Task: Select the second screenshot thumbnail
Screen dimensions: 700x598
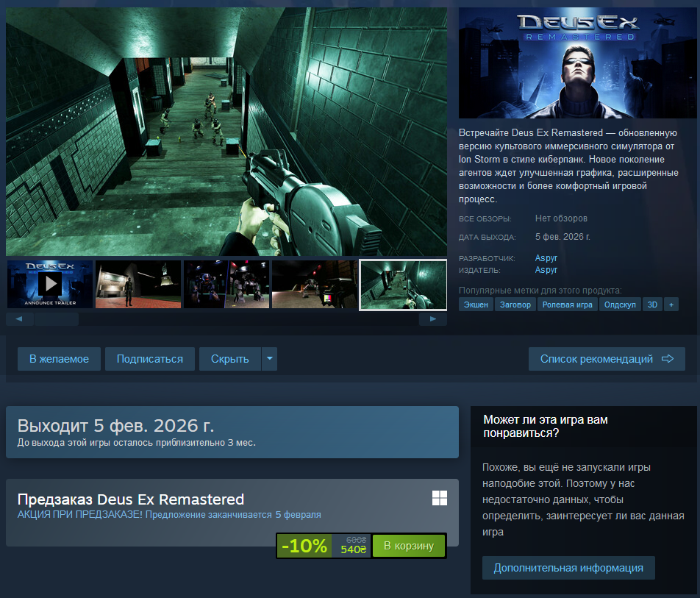Action: click(138, 284)
